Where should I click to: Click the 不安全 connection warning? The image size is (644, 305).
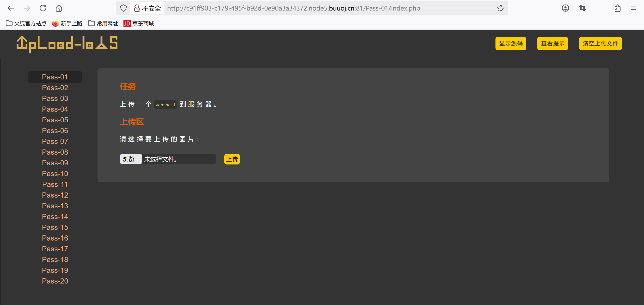[x=147, y=8]
